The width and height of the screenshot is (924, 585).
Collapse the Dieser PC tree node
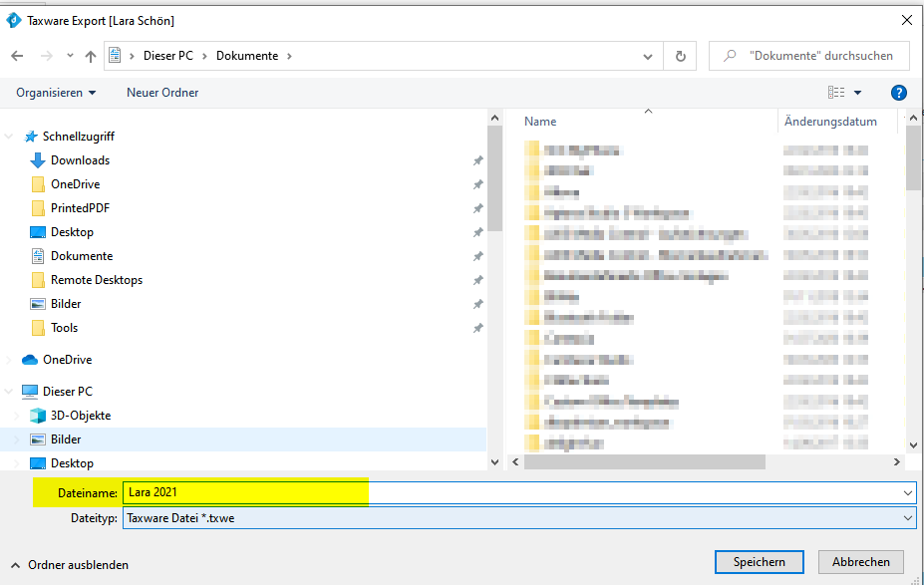click(11, 392)
